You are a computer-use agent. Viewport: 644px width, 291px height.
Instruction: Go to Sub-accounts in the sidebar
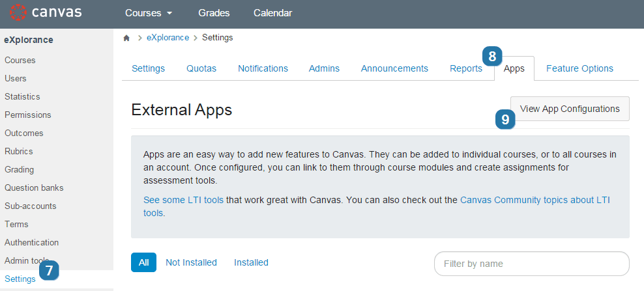click(31, 206)
